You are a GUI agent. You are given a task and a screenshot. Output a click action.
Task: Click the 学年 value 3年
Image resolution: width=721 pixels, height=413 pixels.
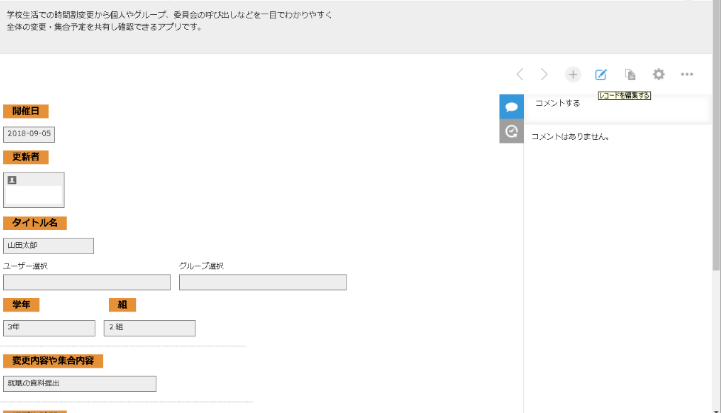click(49, 328)
